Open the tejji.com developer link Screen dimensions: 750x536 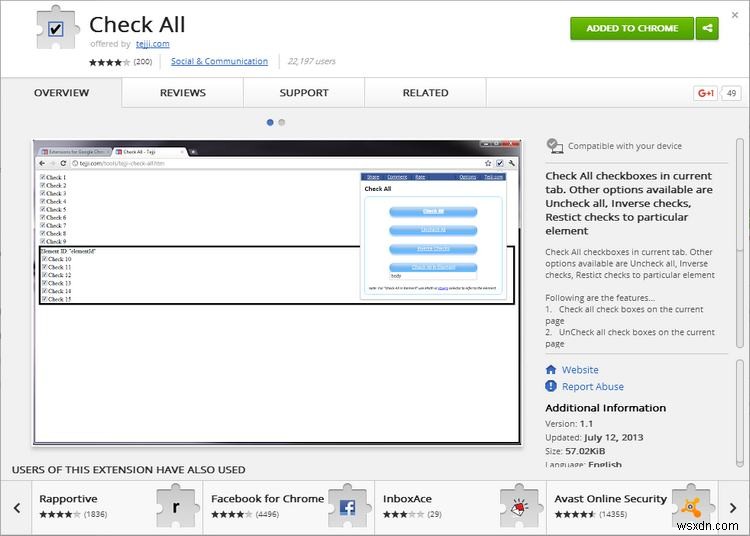pyautogui.click(x=153, y=44)
